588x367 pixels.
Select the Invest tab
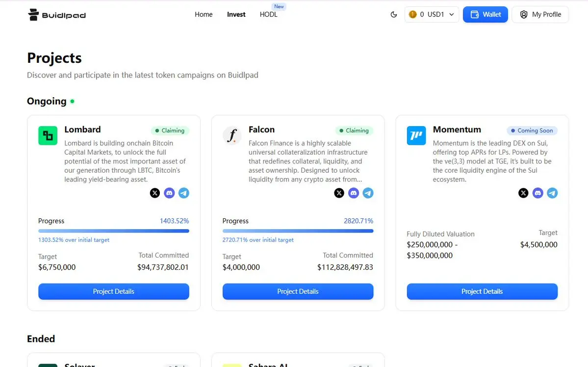(x=236, y=15)
